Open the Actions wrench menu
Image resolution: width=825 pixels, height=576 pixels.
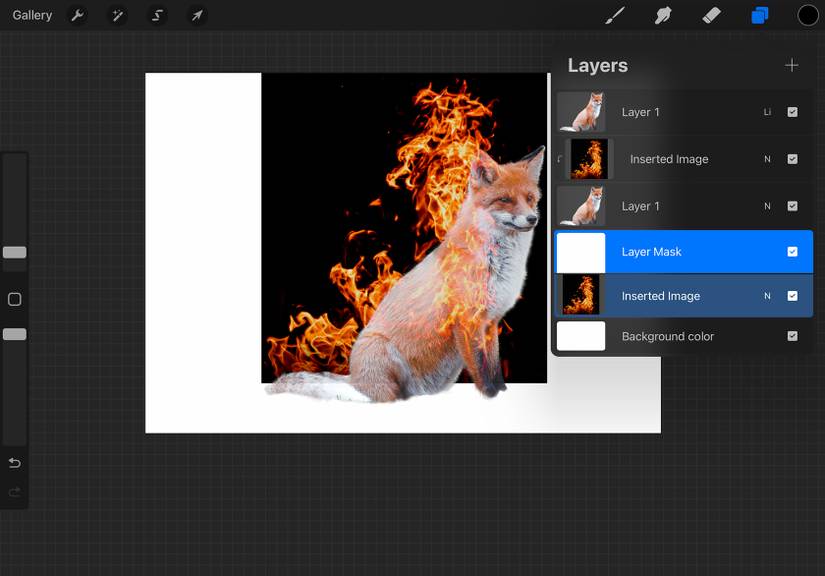point(77,15)
